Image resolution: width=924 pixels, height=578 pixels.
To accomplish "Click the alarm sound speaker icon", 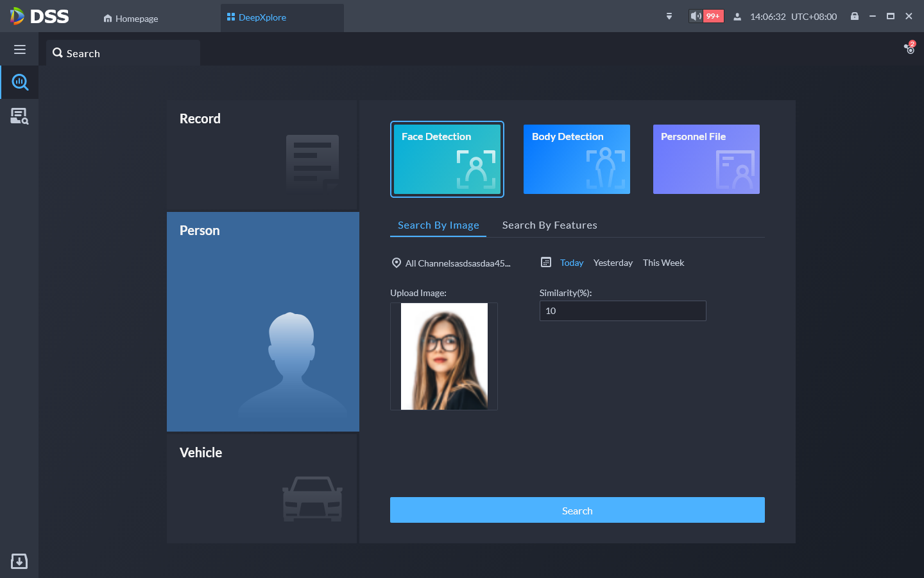I will click(x=696, y=16).
